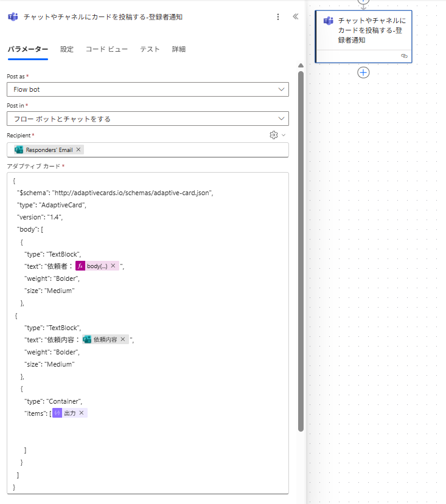Remove the Responders' Email token
This screenshot has width=446, height=504.
pos(78,150)
